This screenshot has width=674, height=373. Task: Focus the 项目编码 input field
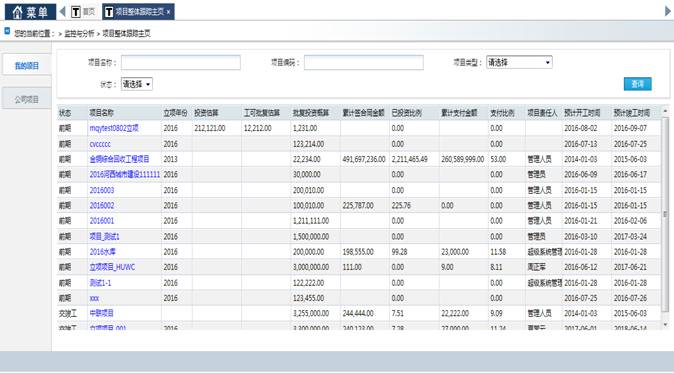click(364, 63)
